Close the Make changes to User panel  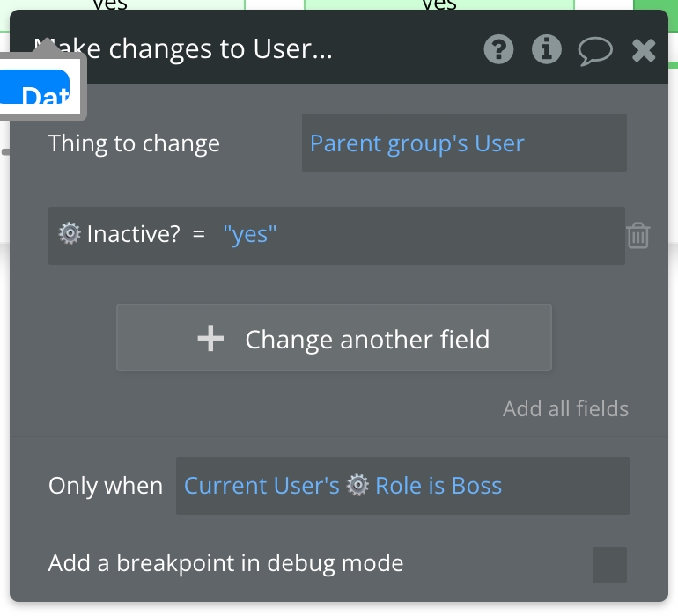coord(644,51)
